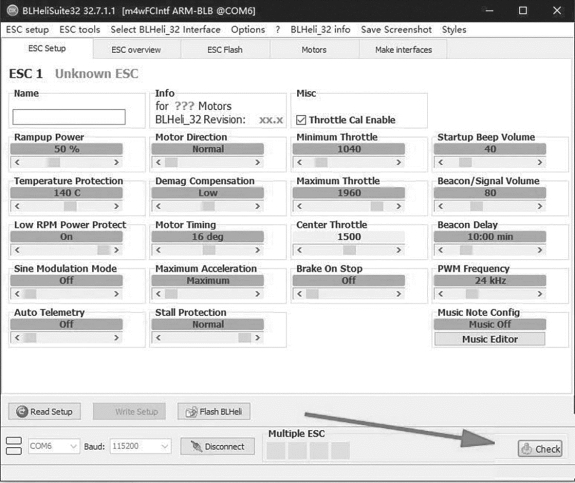575x483 pixels.
Task: Select first Multiple ESC box
Action: tap(276, 451)
